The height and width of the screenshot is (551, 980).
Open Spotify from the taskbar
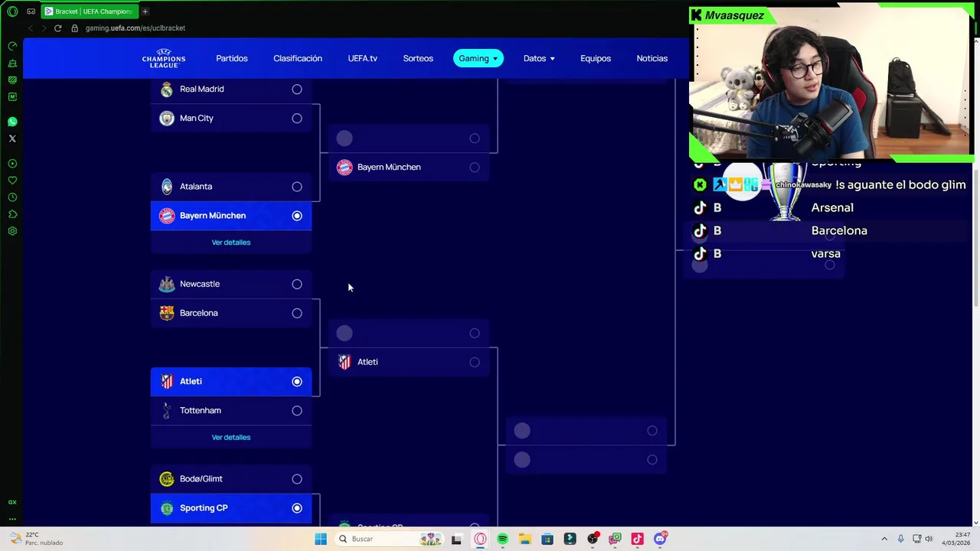(x=502, y=539)
